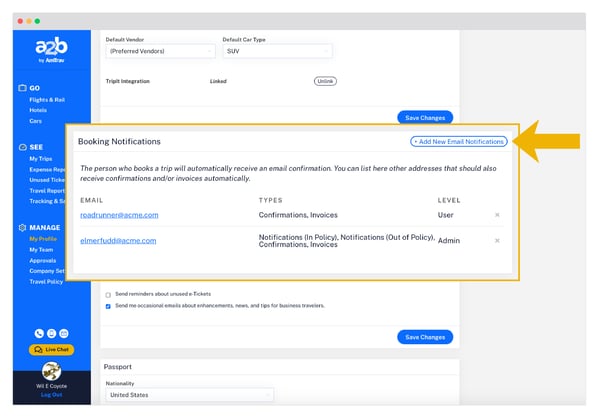This screenshot has width=600, height=417.
Task: Delete the elmerfudd@acme.com notification row
Action: click(497, 240)
